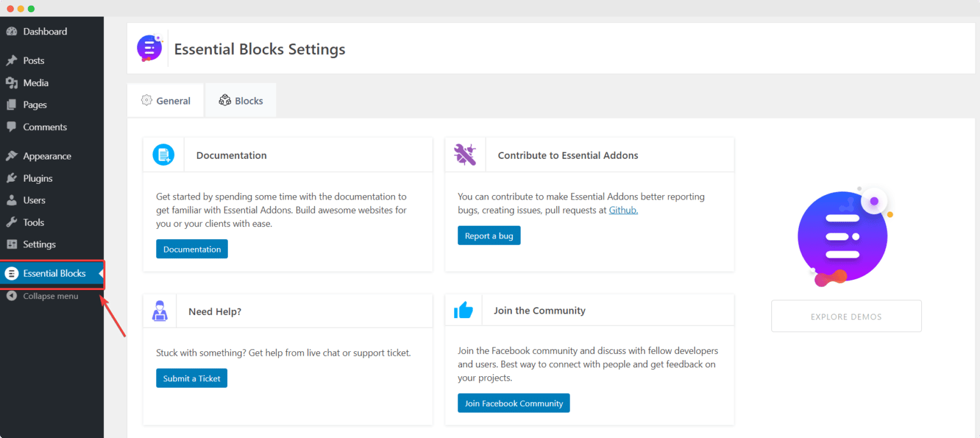Click the Plugins icon in the admin sidebar

tap(13, 178)
